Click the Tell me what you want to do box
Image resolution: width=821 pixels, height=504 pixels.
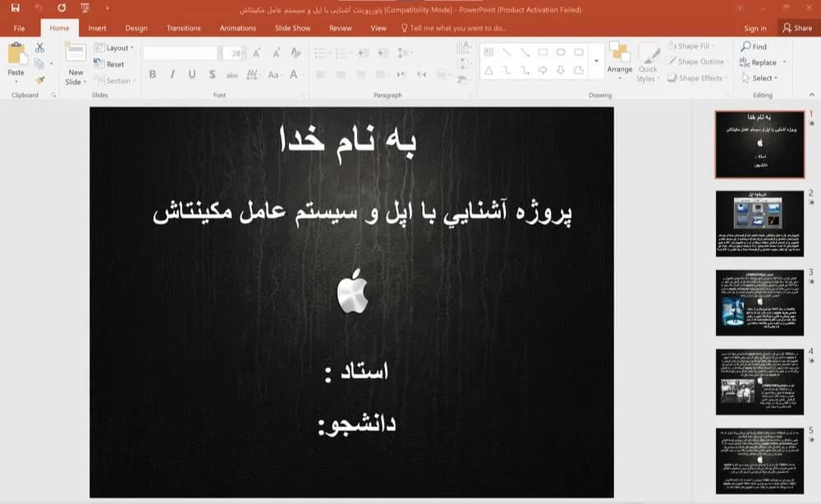tap(453, 28)
